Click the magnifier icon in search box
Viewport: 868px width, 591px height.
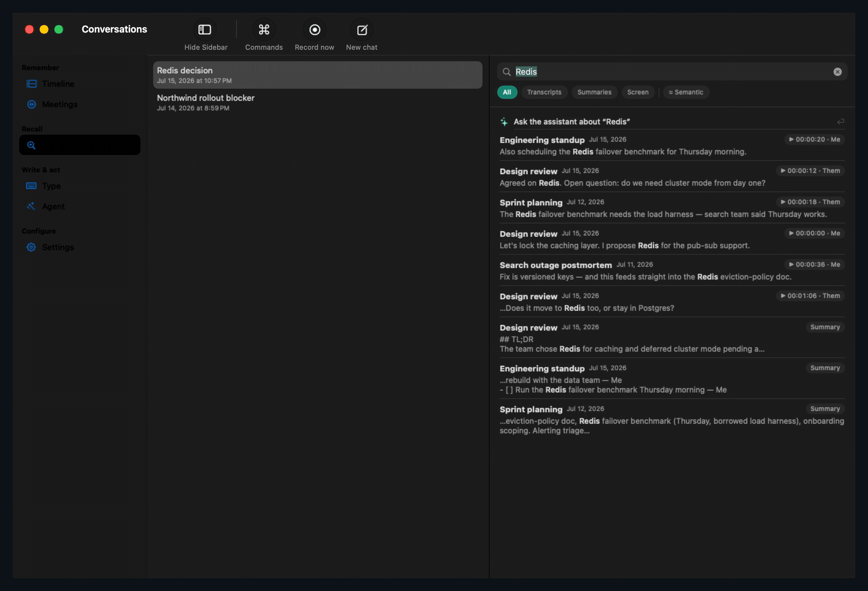(x=507, y=72)
